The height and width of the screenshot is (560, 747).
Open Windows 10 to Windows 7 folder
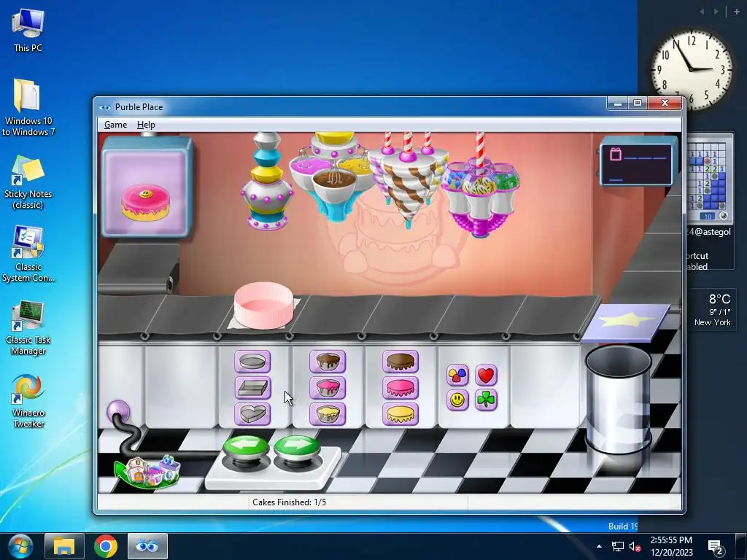click(28, 108)
